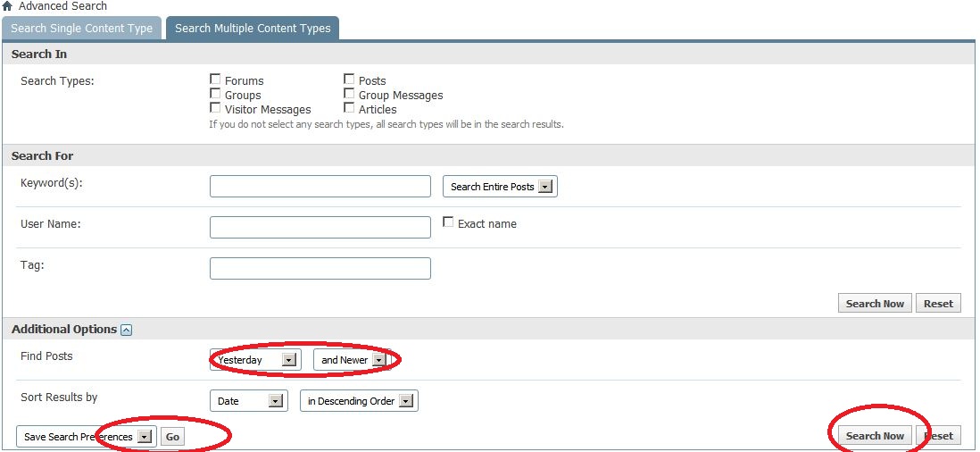Select the Search Multiple Content Types tab
The width and height of the screenshot is (980, 452).
pyautogui.click(x=253, y=29)
